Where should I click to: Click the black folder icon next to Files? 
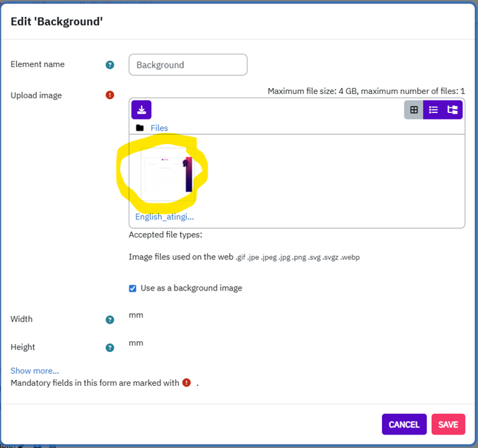[140, 128]
